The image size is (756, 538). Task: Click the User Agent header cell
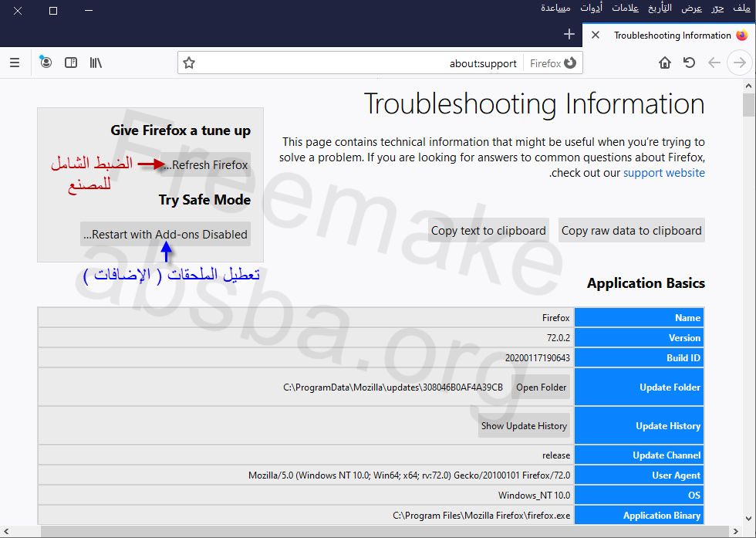pos(639,475)
